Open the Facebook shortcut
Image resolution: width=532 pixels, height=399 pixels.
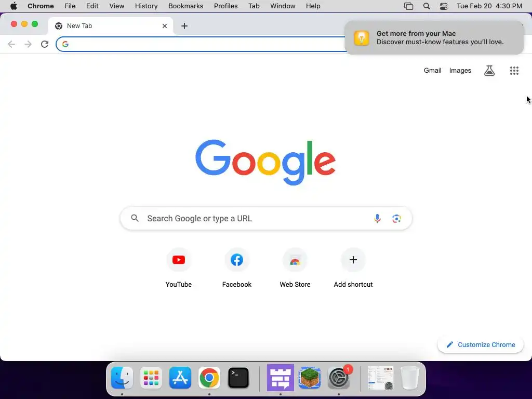pos(237,269)
